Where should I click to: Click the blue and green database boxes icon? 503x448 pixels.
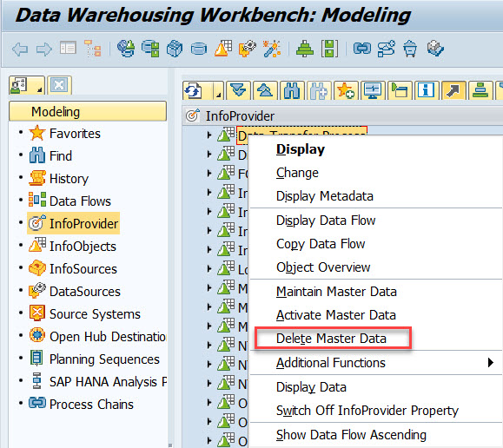coord(150,49)
